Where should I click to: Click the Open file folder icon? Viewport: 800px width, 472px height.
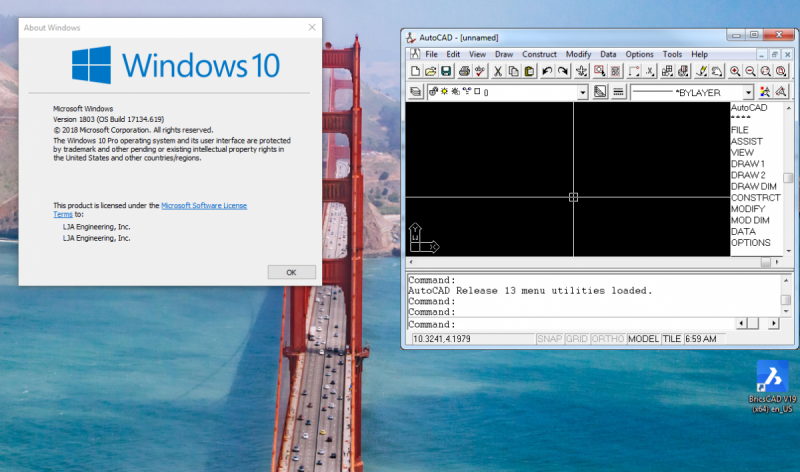(x=431, y=71)
